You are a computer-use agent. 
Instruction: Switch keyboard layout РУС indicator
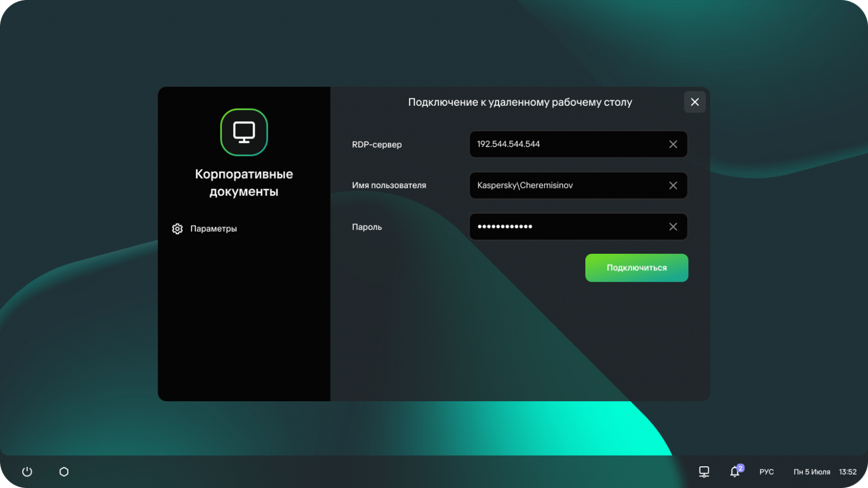[767, 472]
